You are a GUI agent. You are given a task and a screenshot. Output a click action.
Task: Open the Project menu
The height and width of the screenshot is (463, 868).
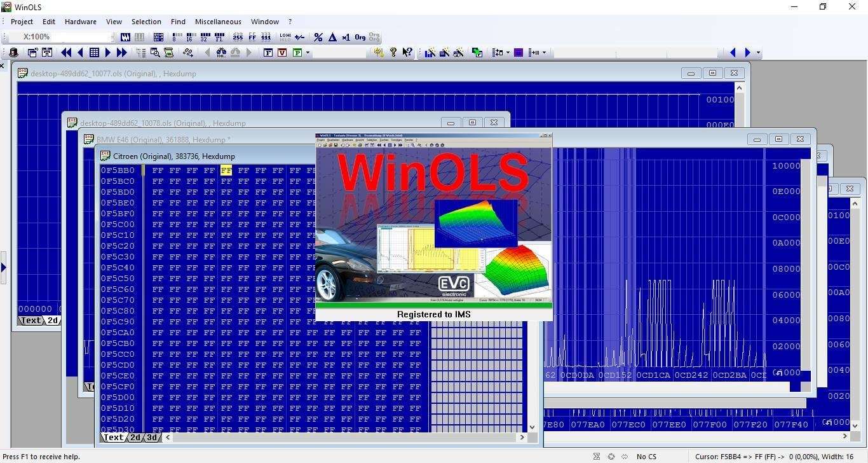click(x=22, y=22)
